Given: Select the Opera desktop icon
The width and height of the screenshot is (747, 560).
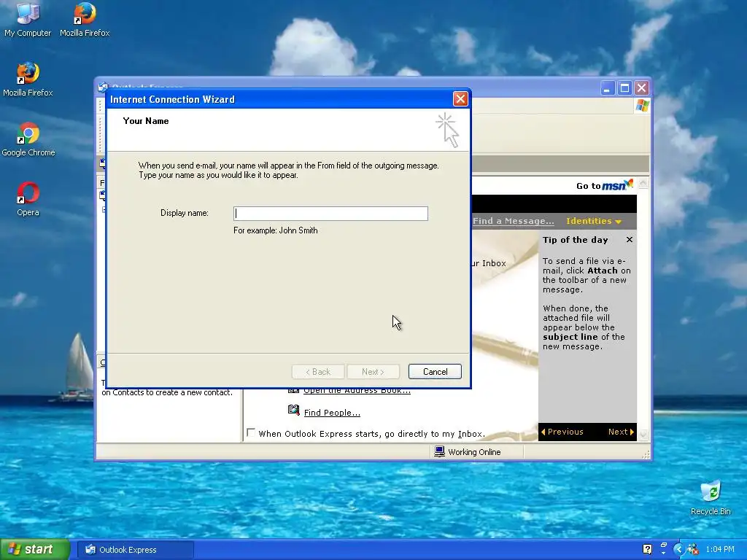Looking at the screenshot, I should coord(28,200).
